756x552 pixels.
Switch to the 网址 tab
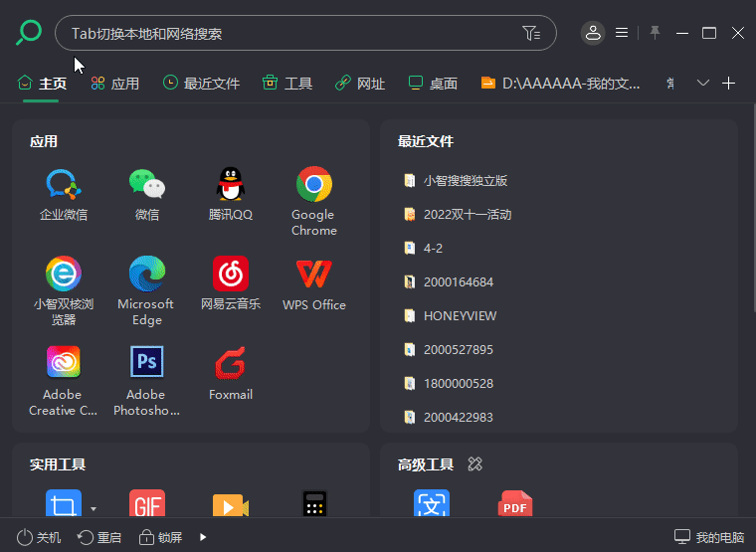pos(360,84)
